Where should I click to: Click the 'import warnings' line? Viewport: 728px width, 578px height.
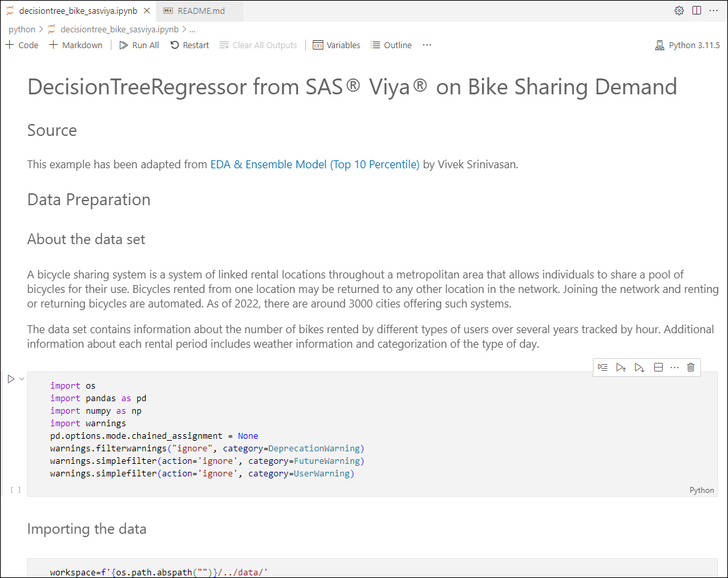(x=88, y=424)
